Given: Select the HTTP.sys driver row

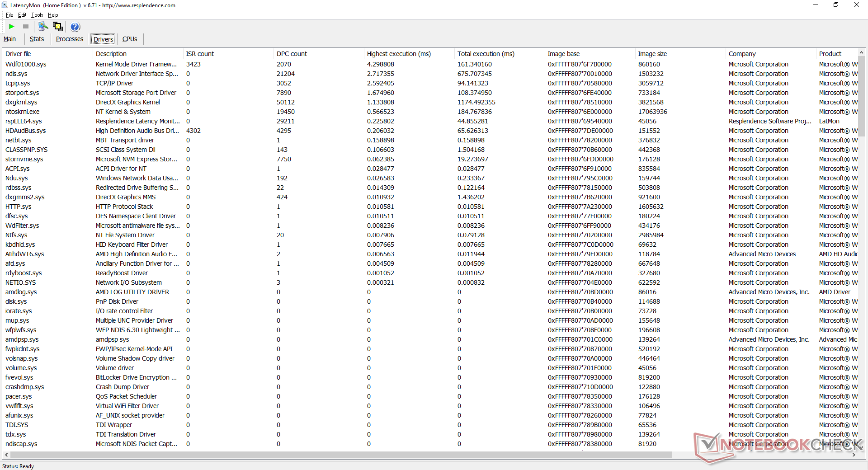Looking at the screenshot, I should pyautogui.click(x=430, y=207).
